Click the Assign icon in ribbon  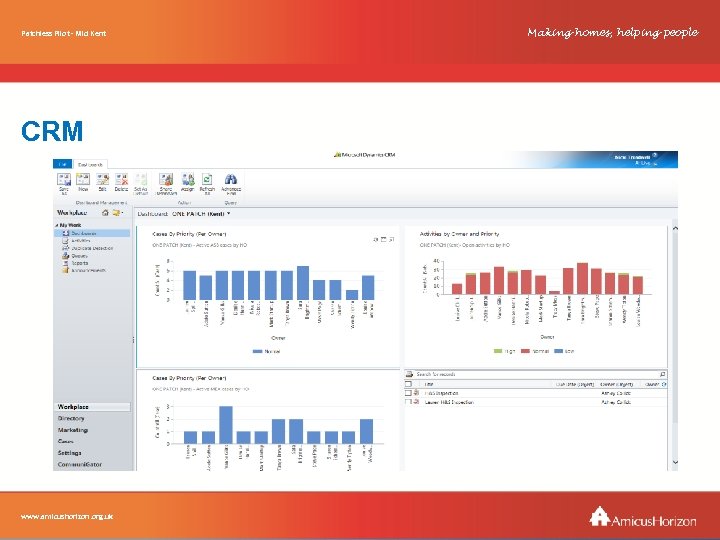coord(187,179)
